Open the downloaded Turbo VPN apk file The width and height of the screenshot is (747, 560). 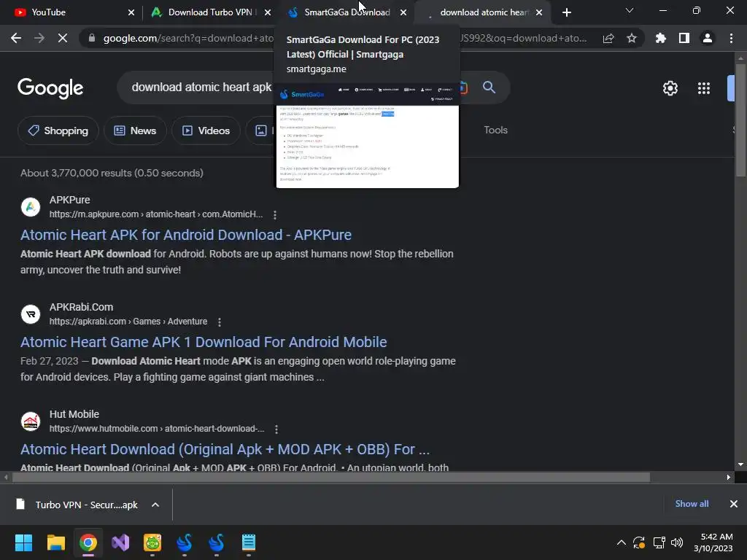[77, 505]
